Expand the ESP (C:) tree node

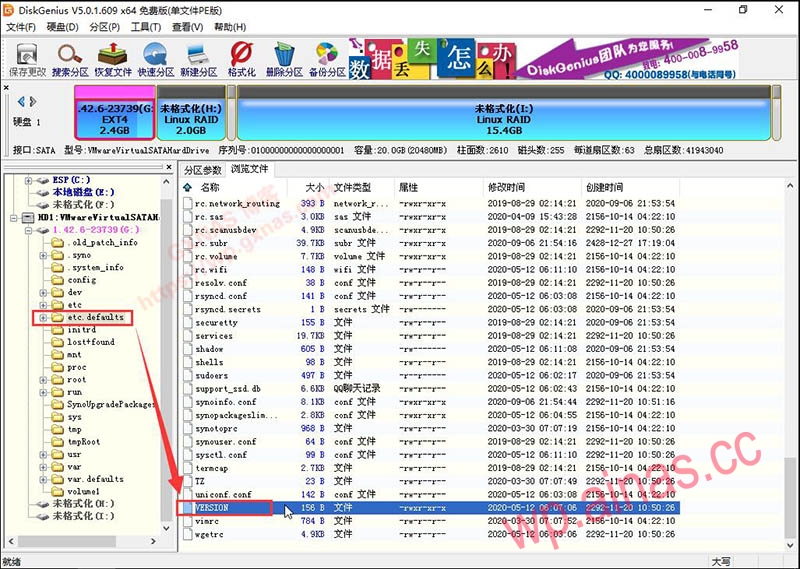29,180
